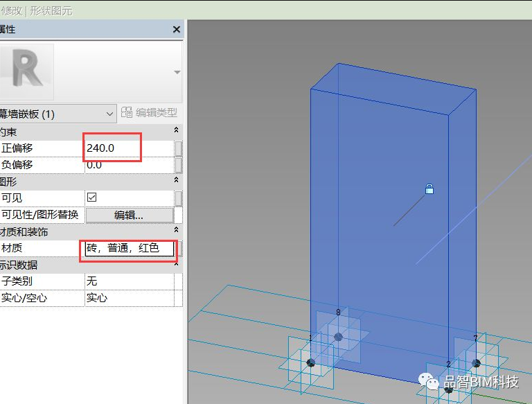532x404 pixels.
Task: Collapse the 材质和装饰 section
Action: tap(176, 230)
